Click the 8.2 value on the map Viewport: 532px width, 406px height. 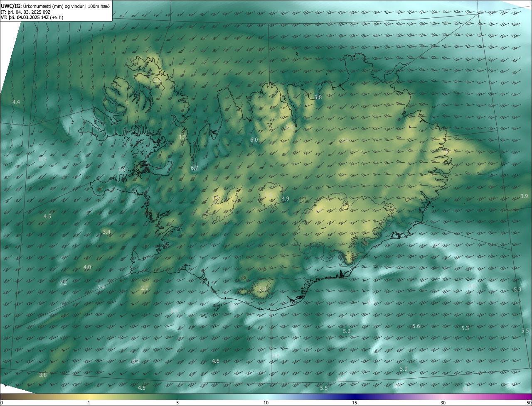(x=43, y=159)
